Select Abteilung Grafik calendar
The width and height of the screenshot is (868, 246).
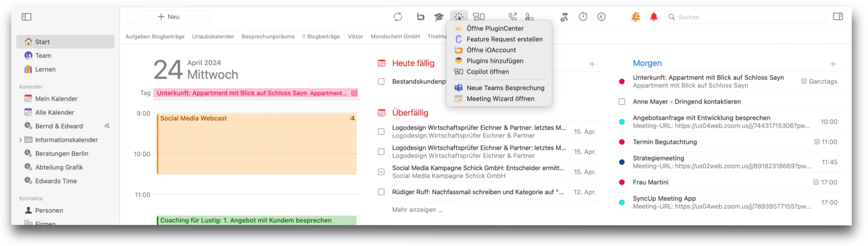65,167
